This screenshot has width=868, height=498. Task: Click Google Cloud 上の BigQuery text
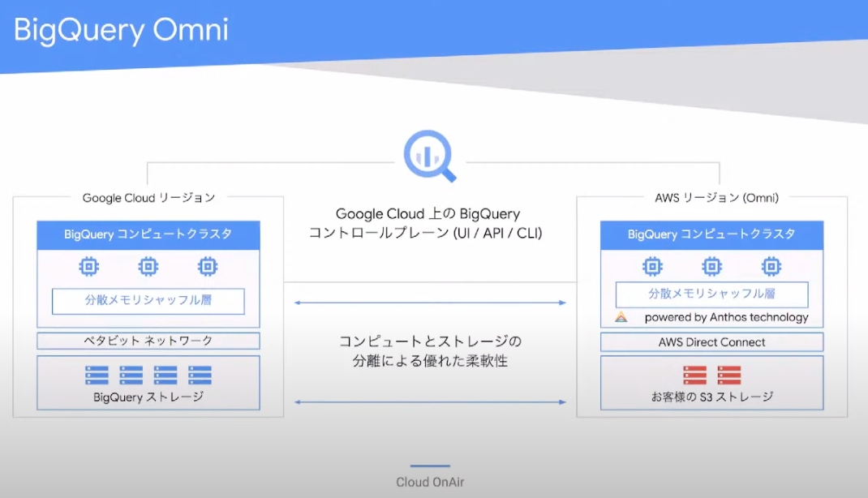(428, 213)
